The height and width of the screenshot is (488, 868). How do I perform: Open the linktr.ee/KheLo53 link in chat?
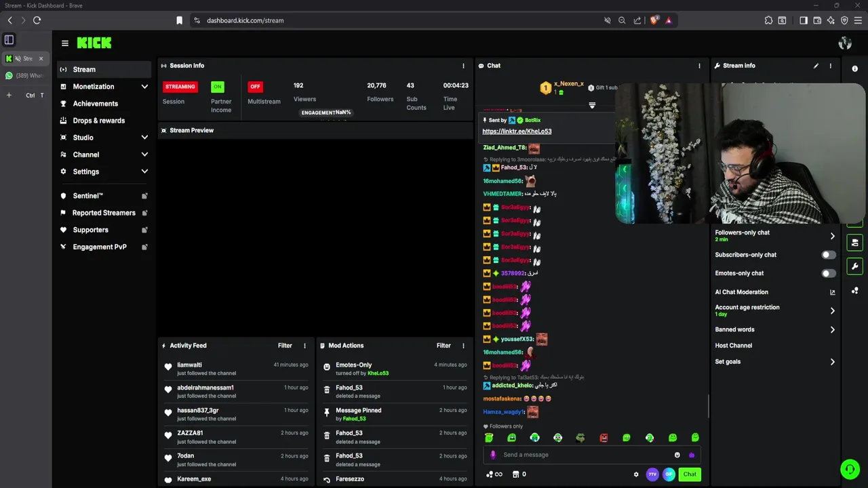point(517,131)
